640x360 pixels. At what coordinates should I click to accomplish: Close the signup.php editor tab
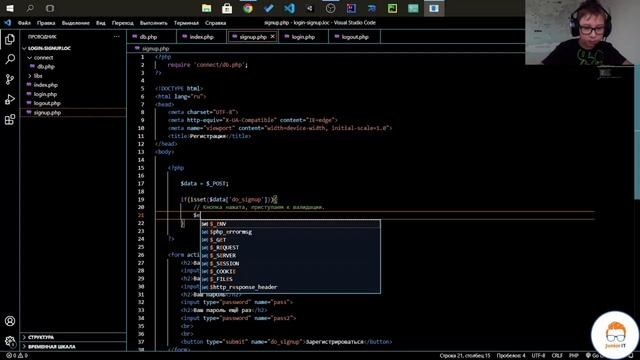[x=272, y=37]
